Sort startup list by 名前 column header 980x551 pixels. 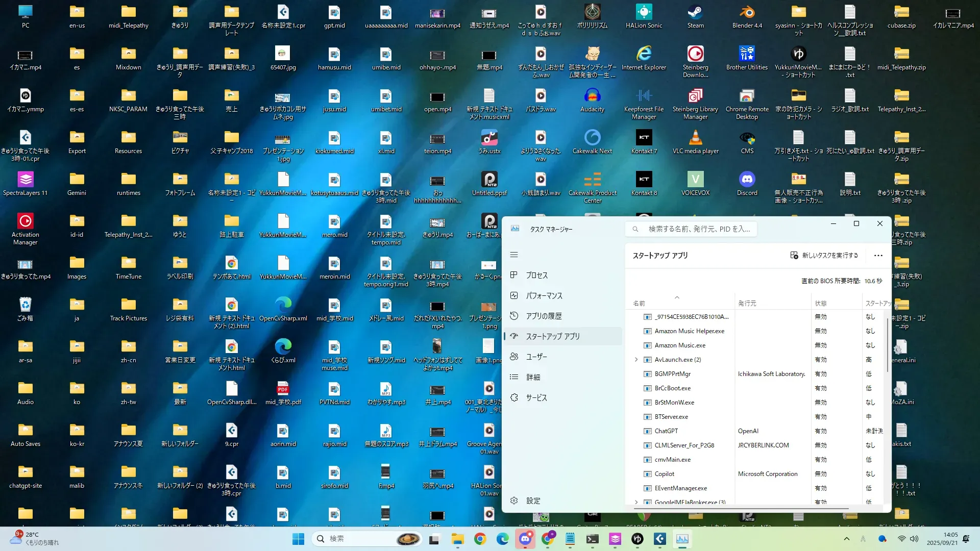pos(639,303)
